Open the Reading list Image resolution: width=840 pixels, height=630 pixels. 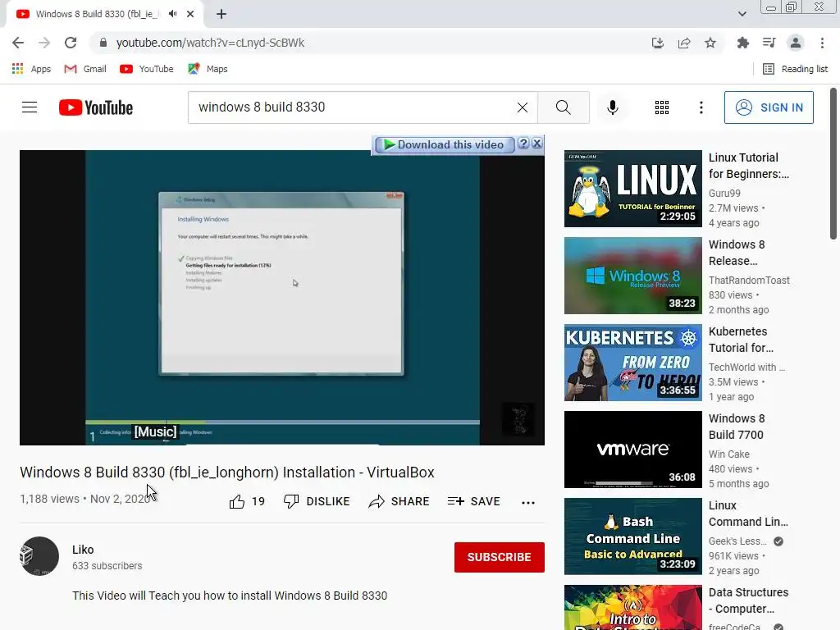point(795,69)
